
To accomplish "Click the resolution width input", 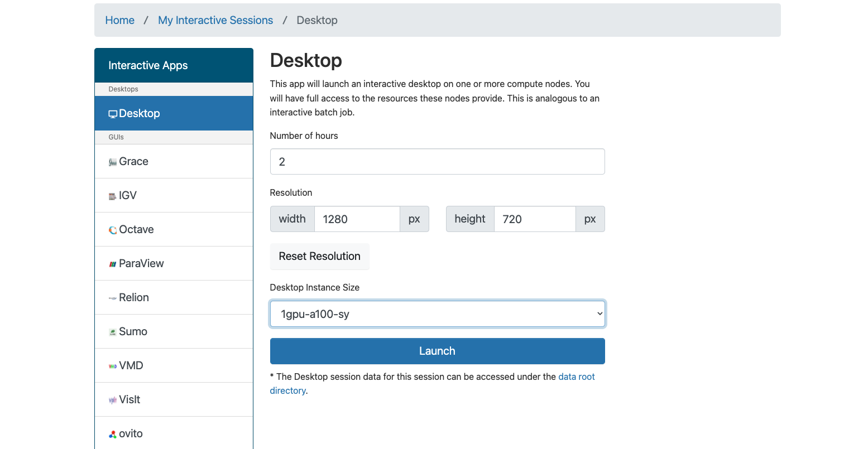I will [357, 219].
